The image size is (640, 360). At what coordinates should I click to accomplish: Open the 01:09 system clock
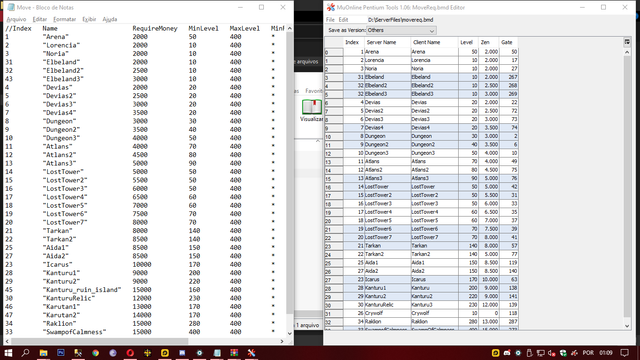coord(606,353)
